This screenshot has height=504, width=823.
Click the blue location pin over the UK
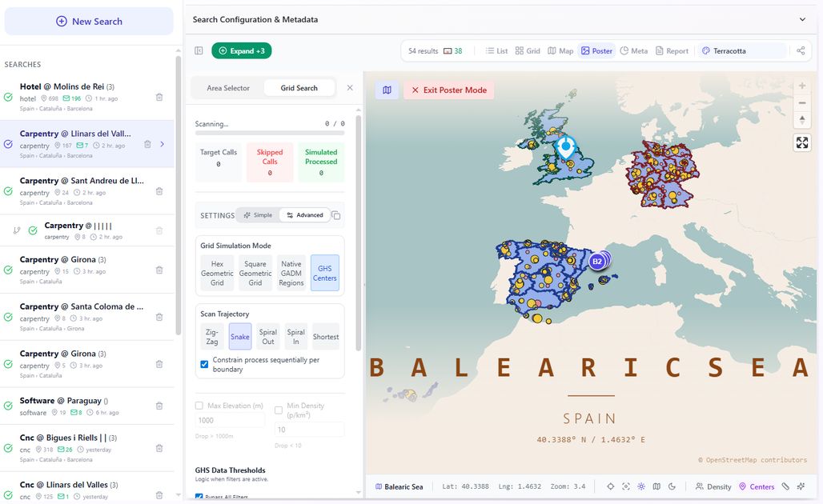pos(566,147)
